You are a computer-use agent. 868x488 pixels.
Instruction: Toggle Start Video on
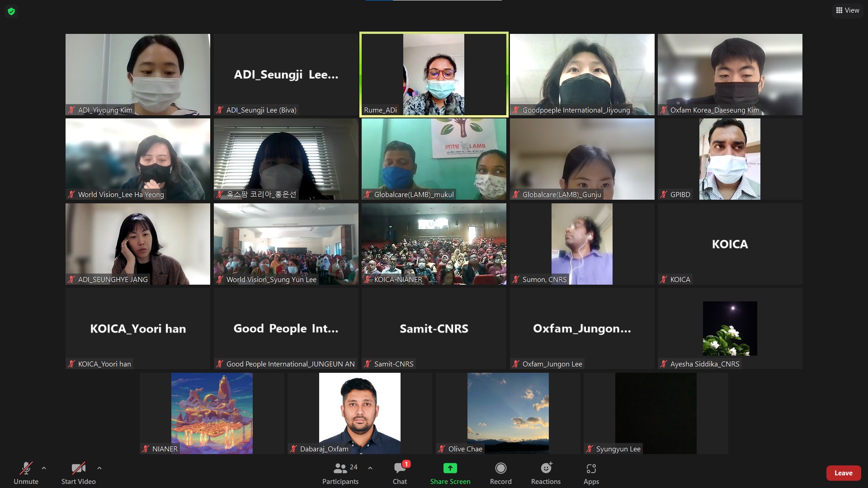[x=78, y=473]
